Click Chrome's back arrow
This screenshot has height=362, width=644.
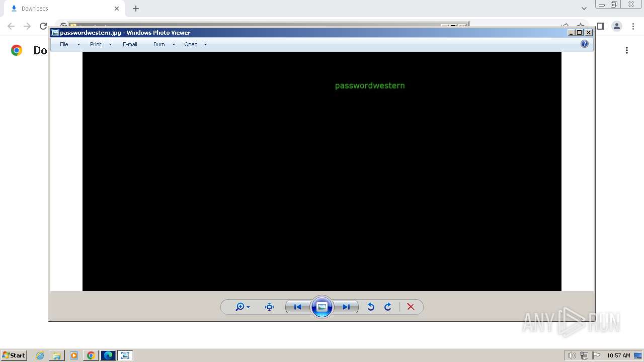click(x=11, y=26)
